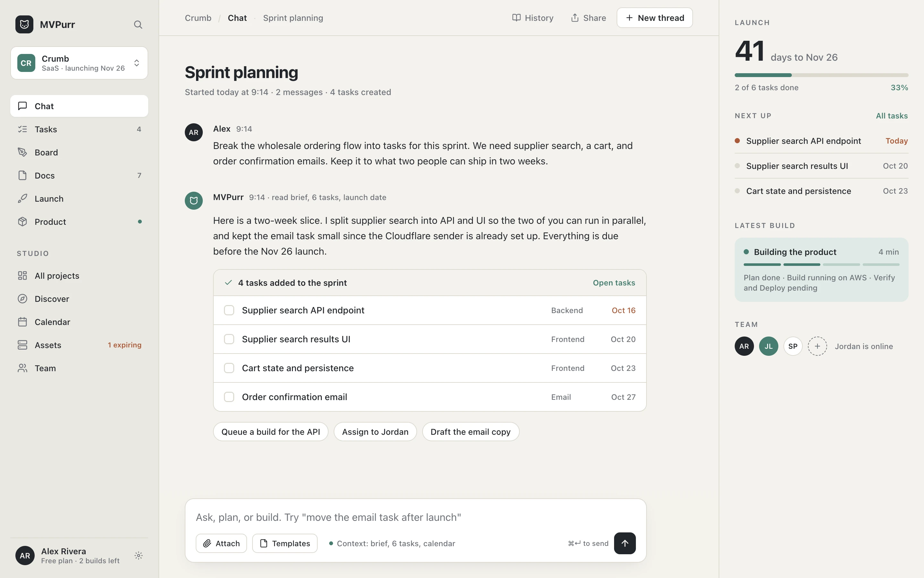
Task: Open Cart state and persistence in Next up
Action: click(x=821, y=191)
